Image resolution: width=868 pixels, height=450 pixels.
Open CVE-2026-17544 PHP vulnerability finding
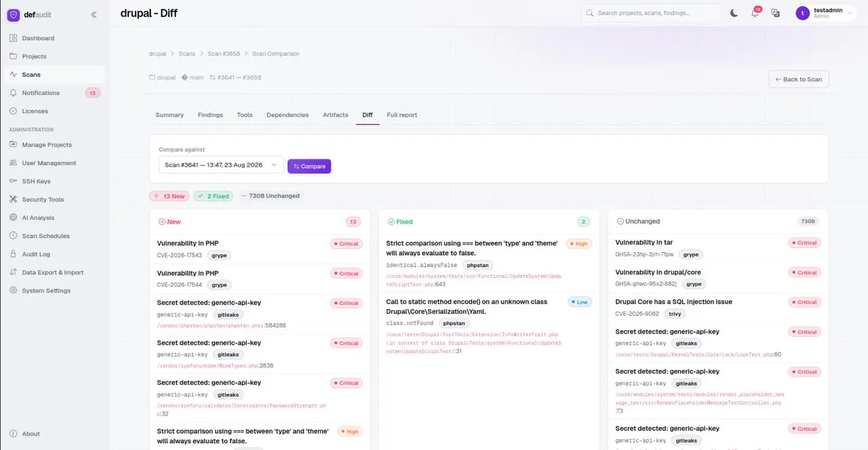click(260, 279)
